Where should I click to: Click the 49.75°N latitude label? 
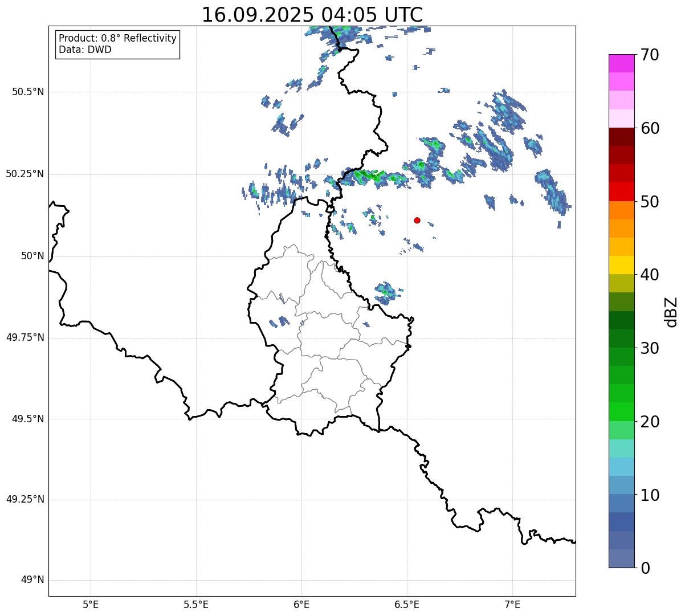25,337
